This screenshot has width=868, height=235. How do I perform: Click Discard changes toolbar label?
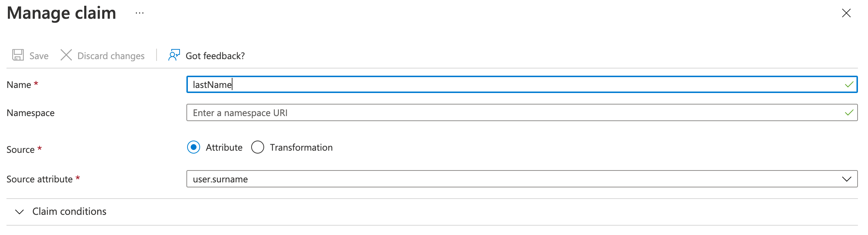click(x=111, y=56)
